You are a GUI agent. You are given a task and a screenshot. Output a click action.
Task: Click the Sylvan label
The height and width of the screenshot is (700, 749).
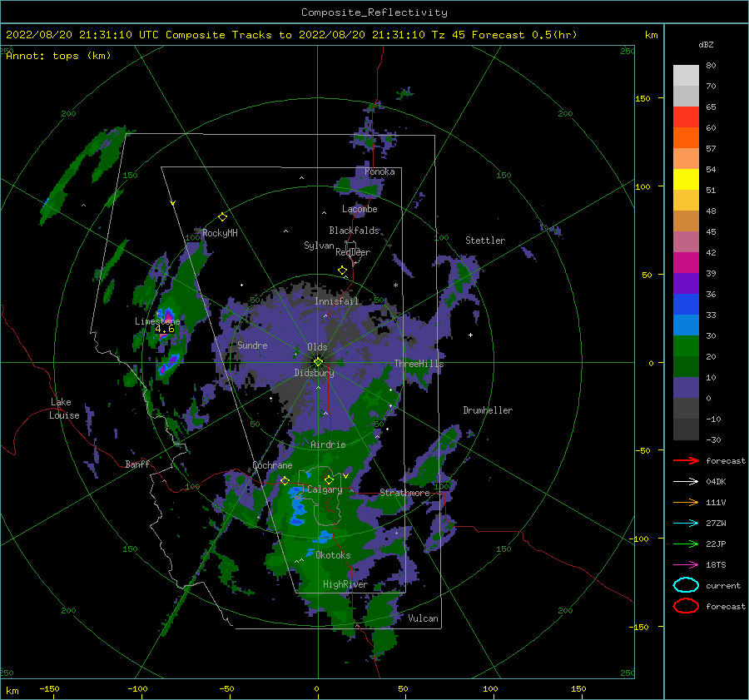tap(319, 246)
